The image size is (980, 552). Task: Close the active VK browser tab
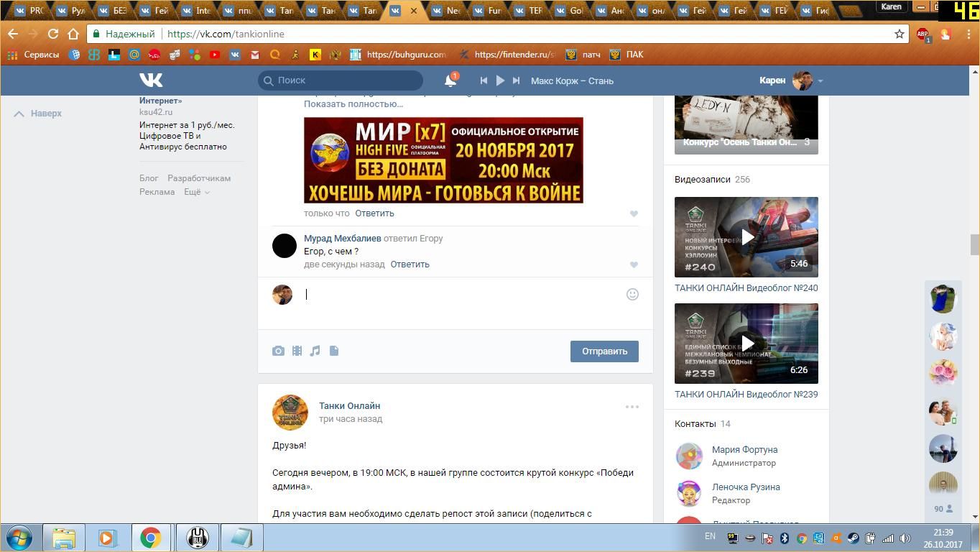(x=413, y=11)
